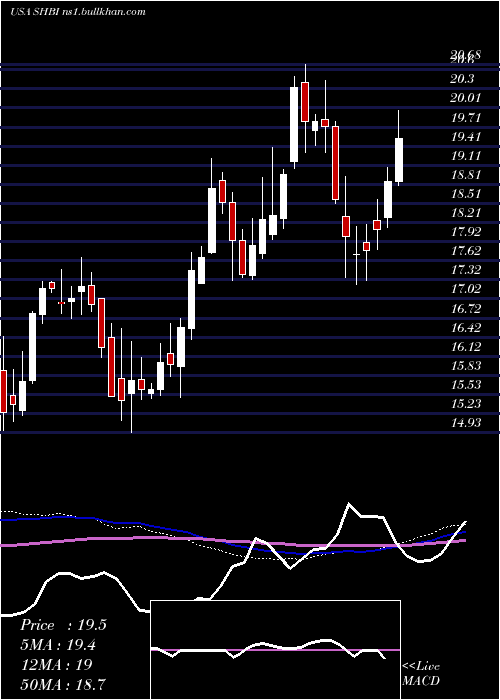
Task: Click the 17.92 price axis label
Action: tap(466, 231)
